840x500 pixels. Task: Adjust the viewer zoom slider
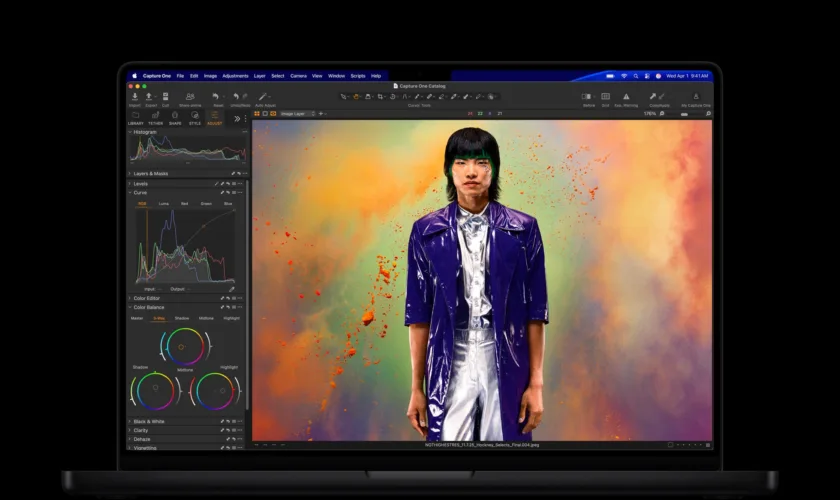click(x=685, y=114)
